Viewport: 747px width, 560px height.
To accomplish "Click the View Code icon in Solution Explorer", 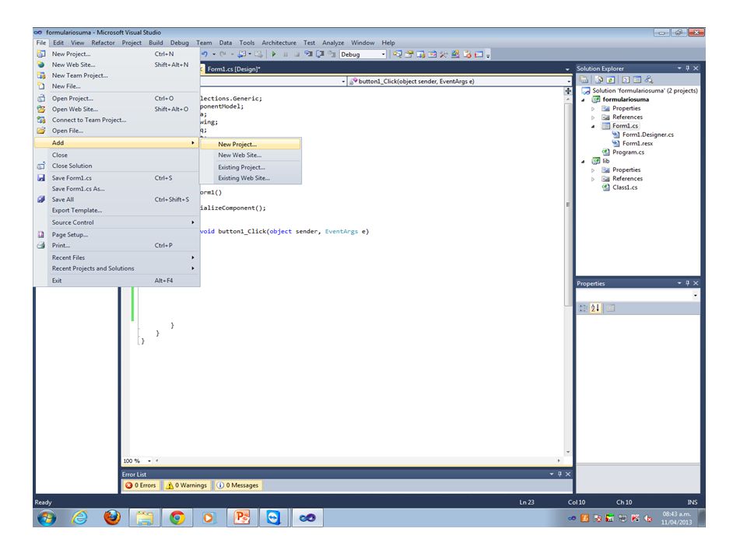I will click(626, 80).
